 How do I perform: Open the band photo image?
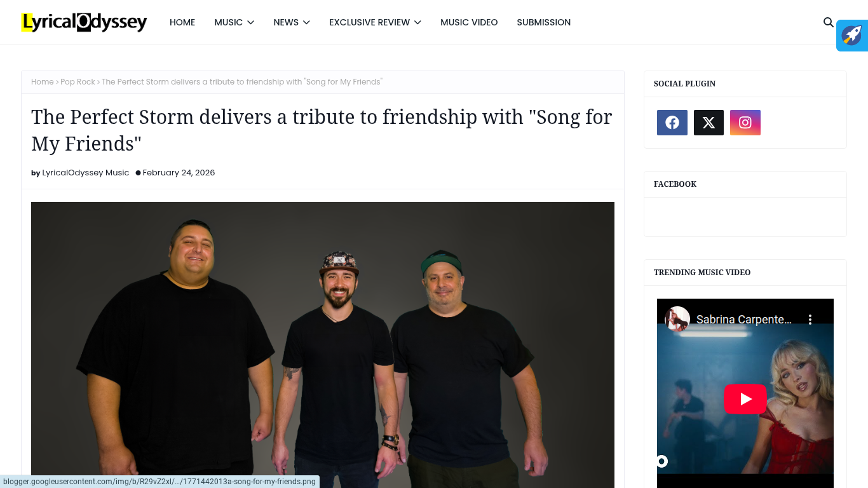pos(323,345)
